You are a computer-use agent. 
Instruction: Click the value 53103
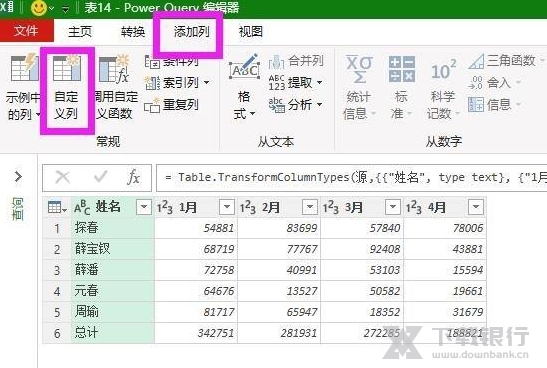[x=385, y=270]
